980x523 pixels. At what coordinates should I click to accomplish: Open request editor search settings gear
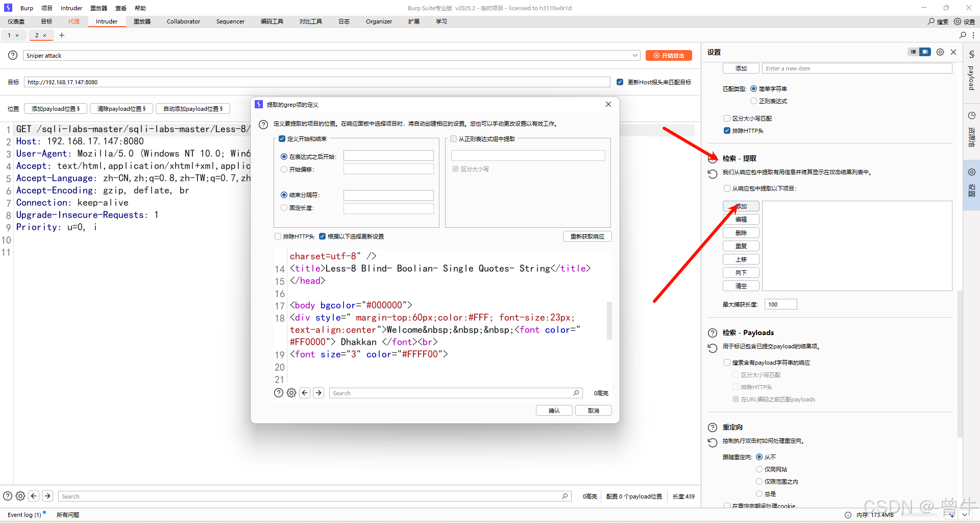point(20,496)
